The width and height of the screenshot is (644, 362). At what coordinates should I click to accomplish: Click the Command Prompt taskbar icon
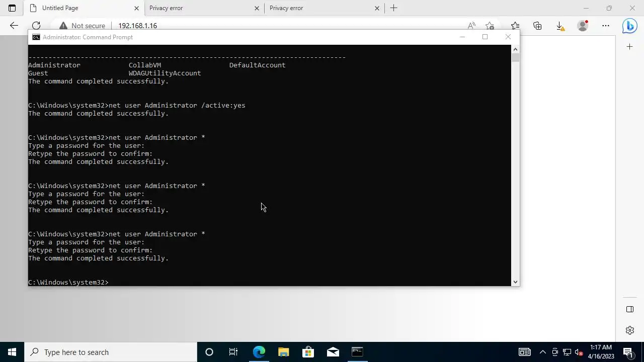(x=357, y=352)
